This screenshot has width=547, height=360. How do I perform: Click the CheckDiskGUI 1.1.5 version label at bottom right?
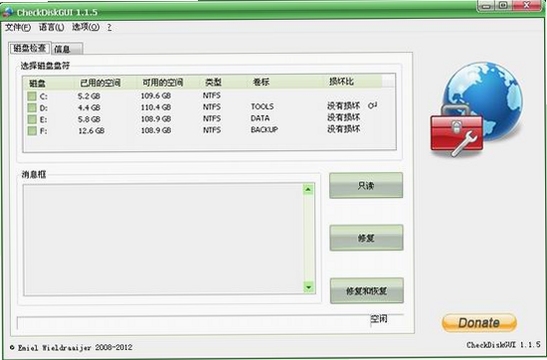[503, 345]
